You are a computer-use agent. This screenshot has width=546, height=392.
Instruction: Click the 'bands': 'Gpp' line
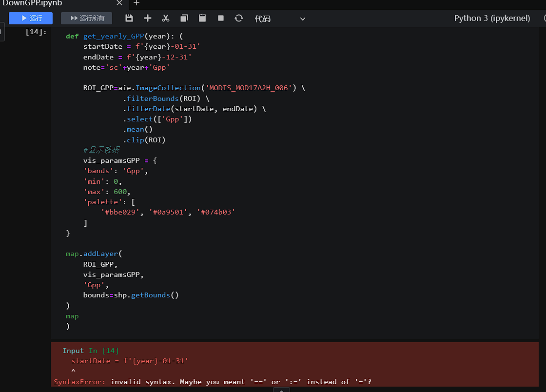[116, 171]
